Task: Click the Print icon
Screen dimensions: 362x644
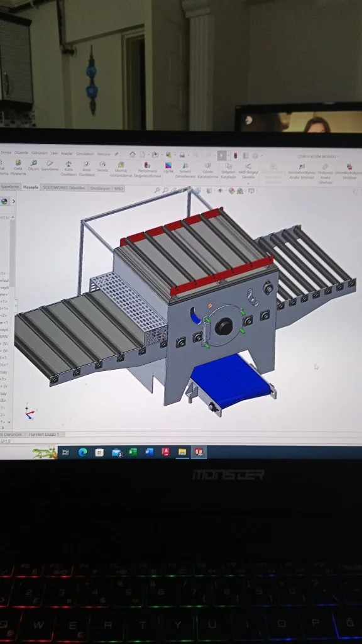Action: pos(182,155)
